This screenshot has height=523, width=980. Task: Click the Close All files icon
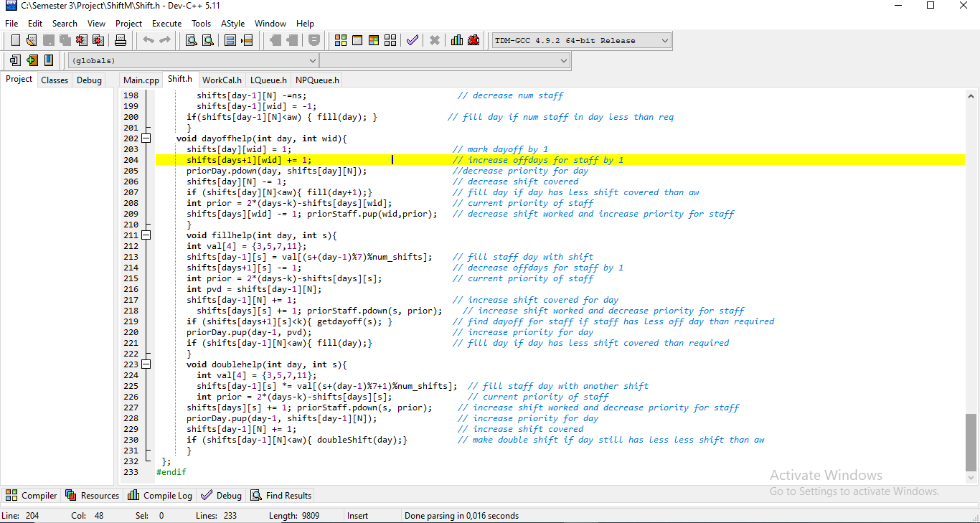tap(98, 41)
